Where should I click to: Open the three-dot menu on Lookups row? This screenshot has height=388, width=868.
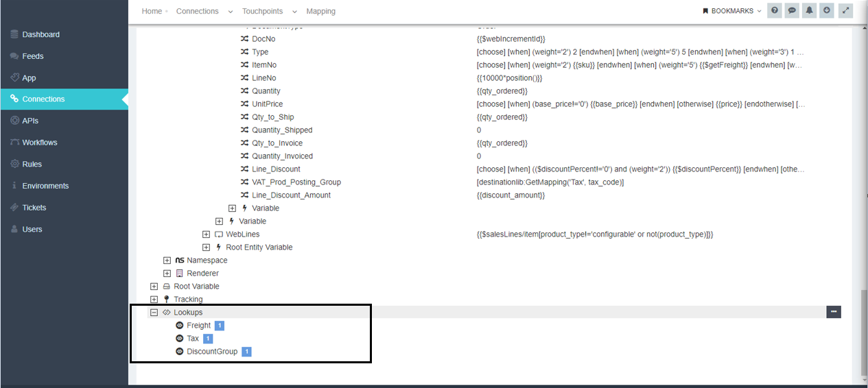coord(834,312)
